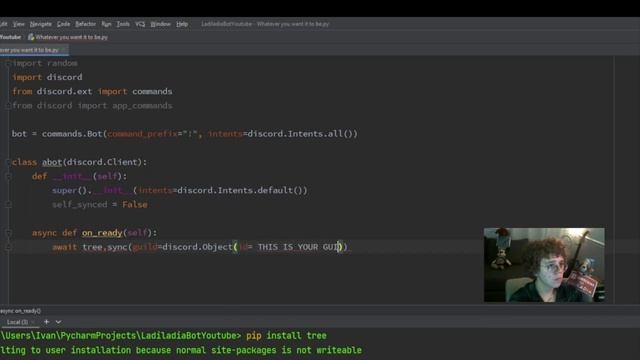Click the Youtube project breadcrumb
The width and height of the screenshot is (640, 360).
tap(10, 37)
